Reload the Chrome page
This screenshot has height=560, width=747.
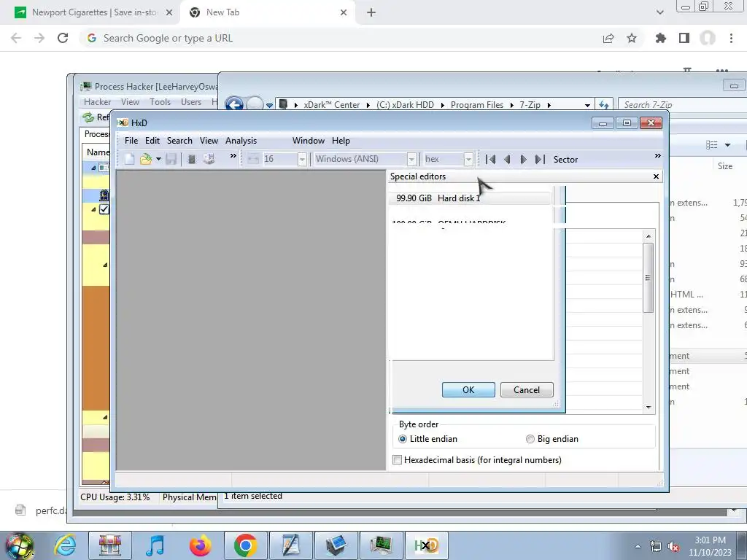point(63,38)
